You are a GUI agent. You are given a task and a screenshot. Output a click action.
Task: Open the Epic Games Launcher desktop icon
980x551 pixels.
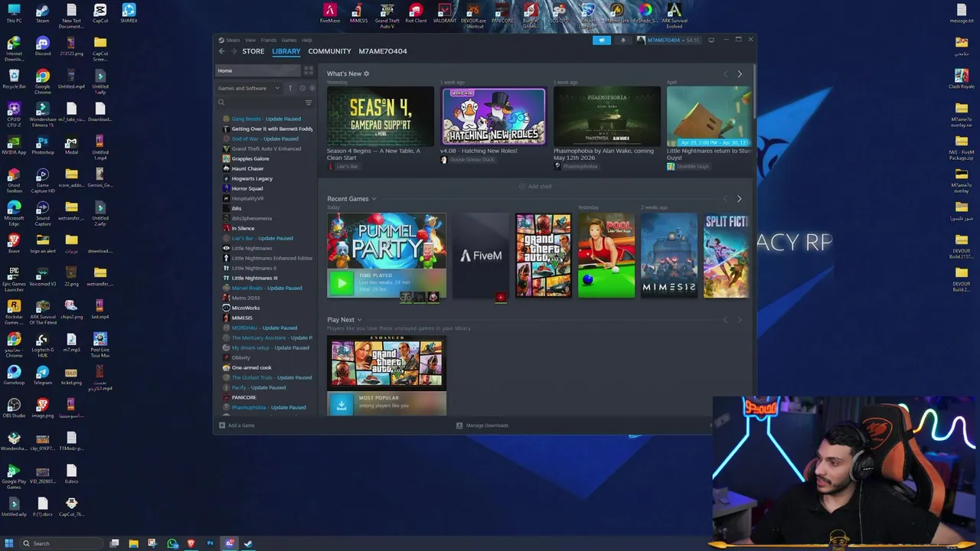pyautogui.click(x=14, y=279)
